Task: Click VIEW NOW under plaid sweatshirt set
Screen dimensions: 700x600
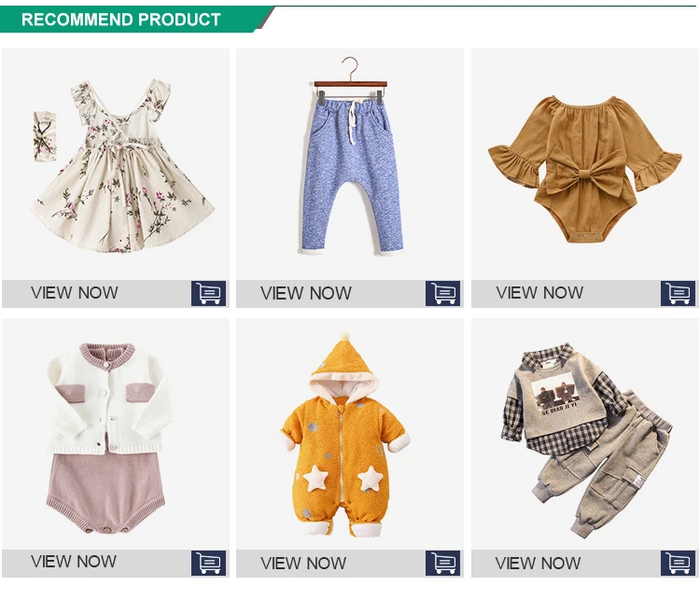Action: tap(538, 563)
